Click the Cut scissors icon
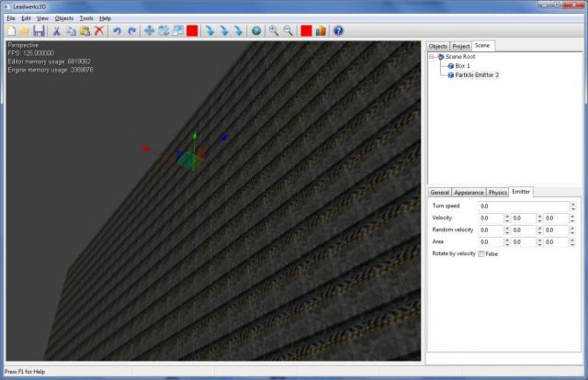Viewport: 588px width, 380px height. point(56,30)
